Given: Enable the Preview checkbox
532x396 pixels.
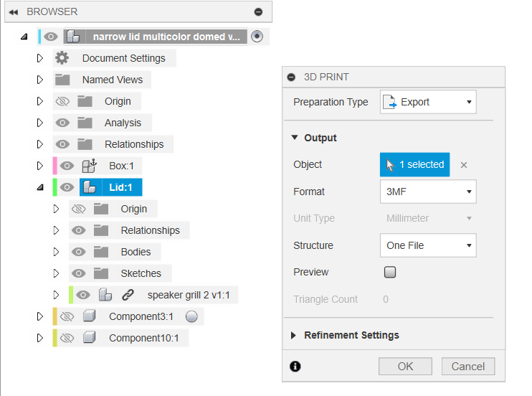Looking at the screenshot, I should pos(390,273).
